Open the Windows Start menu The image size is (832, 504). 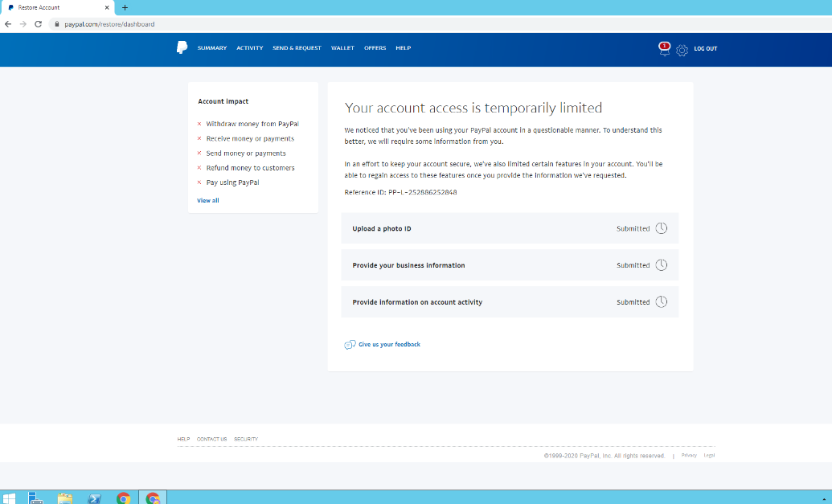pos(9,498)
